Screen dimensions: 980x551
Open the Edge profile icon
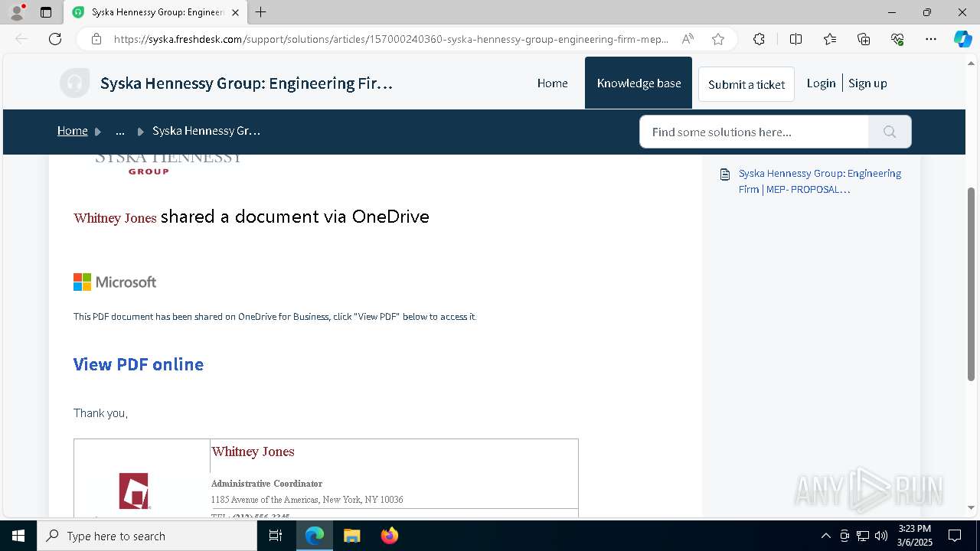point(17,12)
